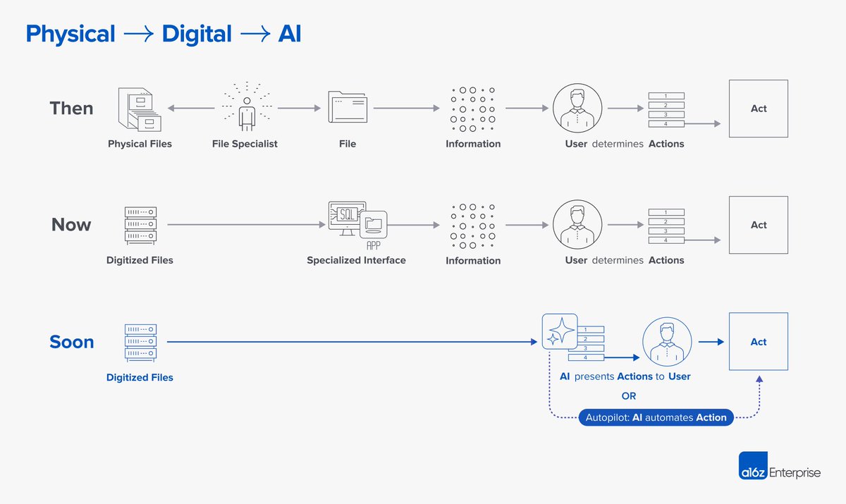Click the Digitized Files server icon in Now row

point(140,225)
